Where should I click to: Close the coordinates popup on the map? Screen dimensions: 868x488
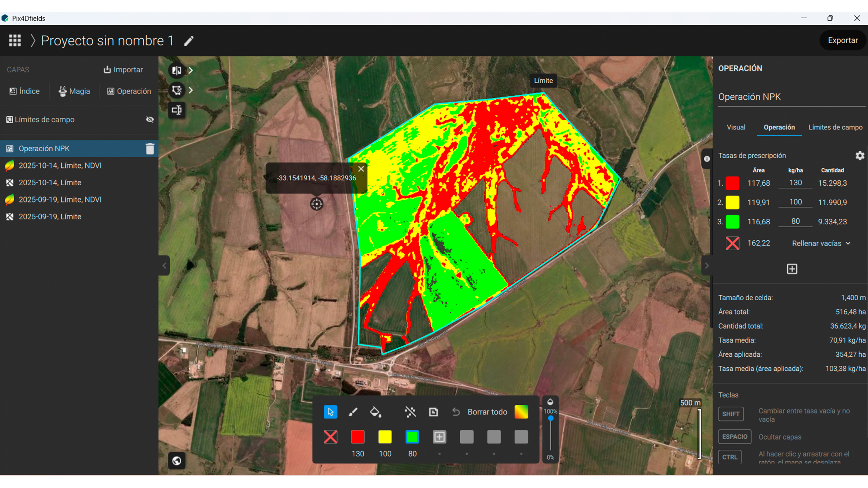pyautogui.click(x=361, y=169)
